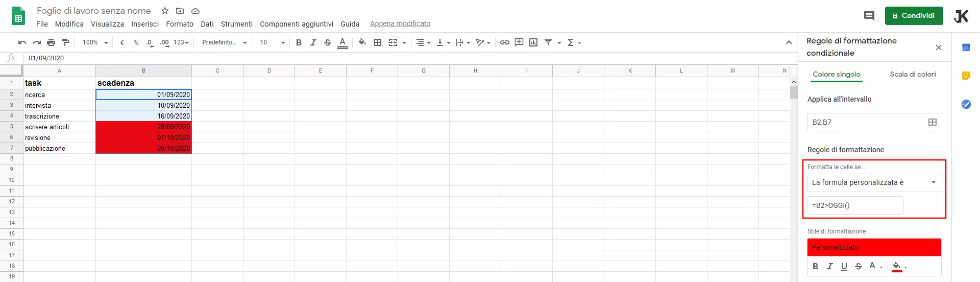This screenshot has height=282, width=980.
Task: Collapse the menus with up chevron
Action: 789,42
